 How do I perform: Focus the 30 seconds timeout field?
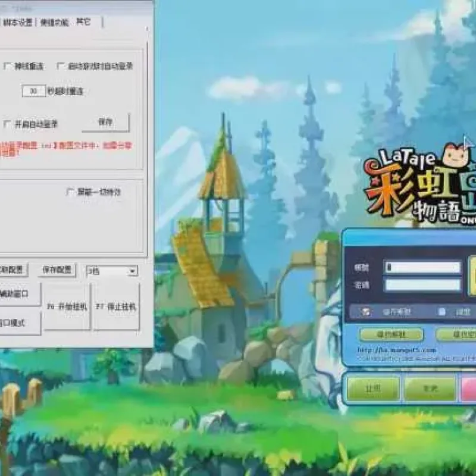(x=34, y=91)
